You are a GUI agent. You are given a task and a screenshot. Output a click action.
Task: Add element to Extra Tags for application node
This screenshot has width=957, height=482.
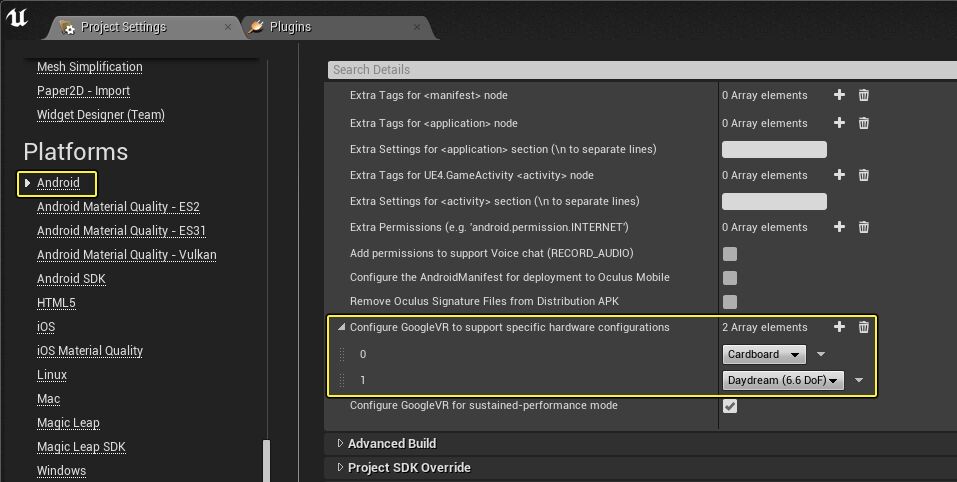pyautogui.click(x=839, y=123)
